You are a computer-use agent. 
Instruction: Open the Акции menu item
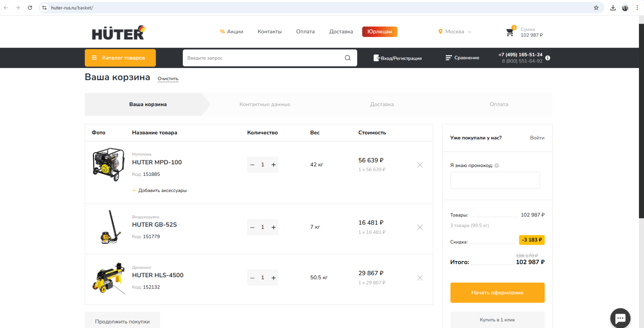231,31
